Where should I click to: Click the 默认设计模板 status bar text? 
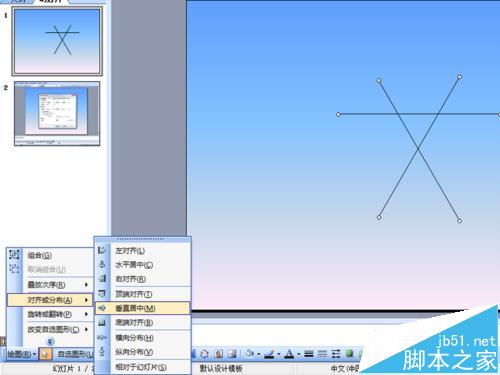coord(221,368)
